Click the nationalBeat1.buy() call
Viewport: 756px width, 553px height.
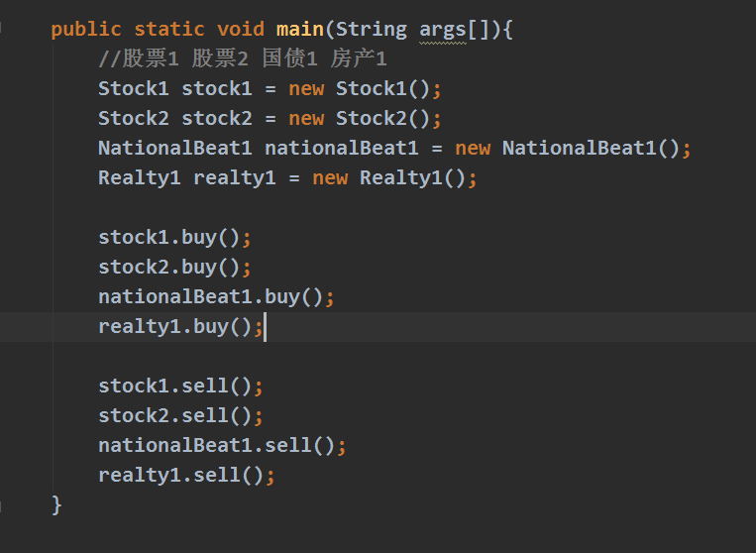216,297
